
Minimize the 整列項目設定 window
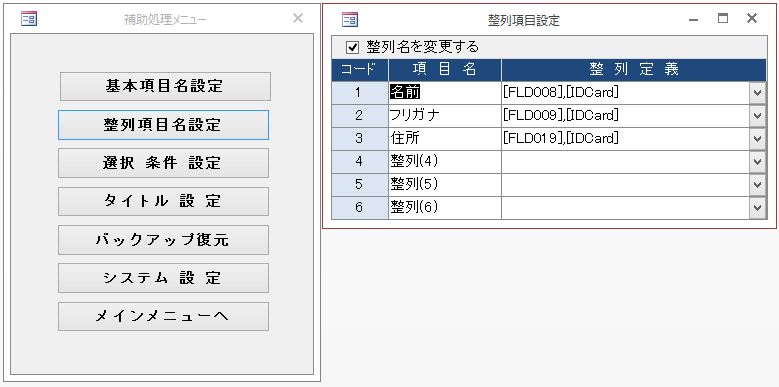(694, 19)
